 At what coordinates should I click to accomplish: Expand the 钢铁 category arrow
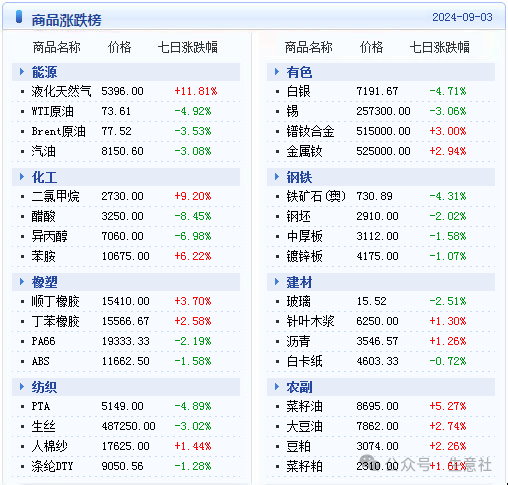click(277, 177)
